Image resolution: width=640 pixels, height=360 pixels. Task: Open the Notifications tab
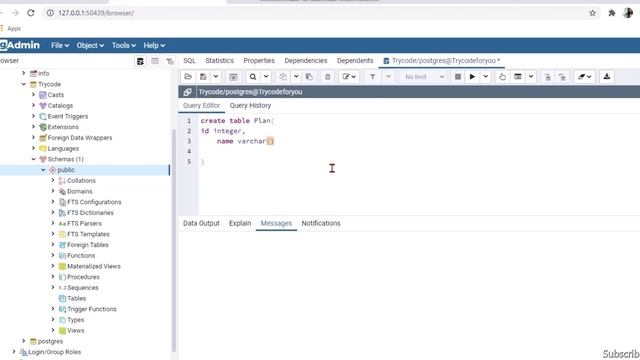tap(321, 223)
